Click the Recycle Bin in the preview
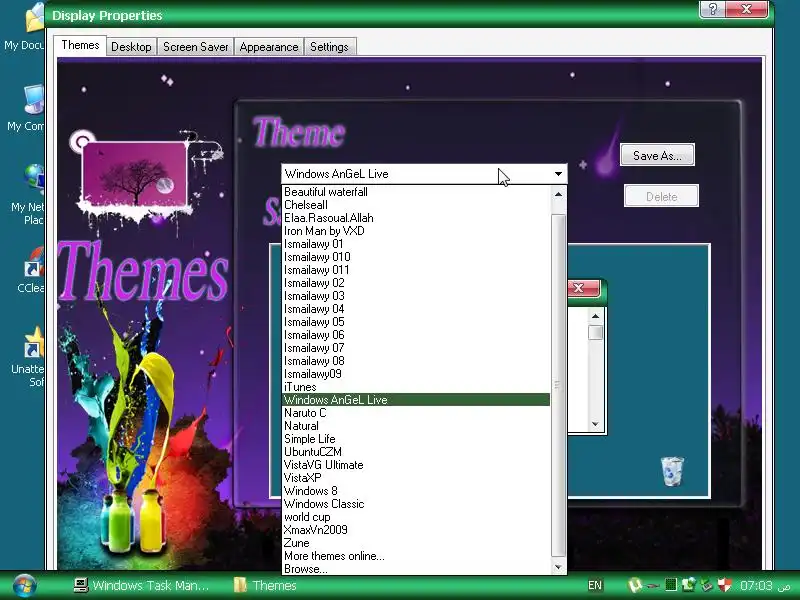Viewport: 800px width, 600px height. [x=672, y=471]
